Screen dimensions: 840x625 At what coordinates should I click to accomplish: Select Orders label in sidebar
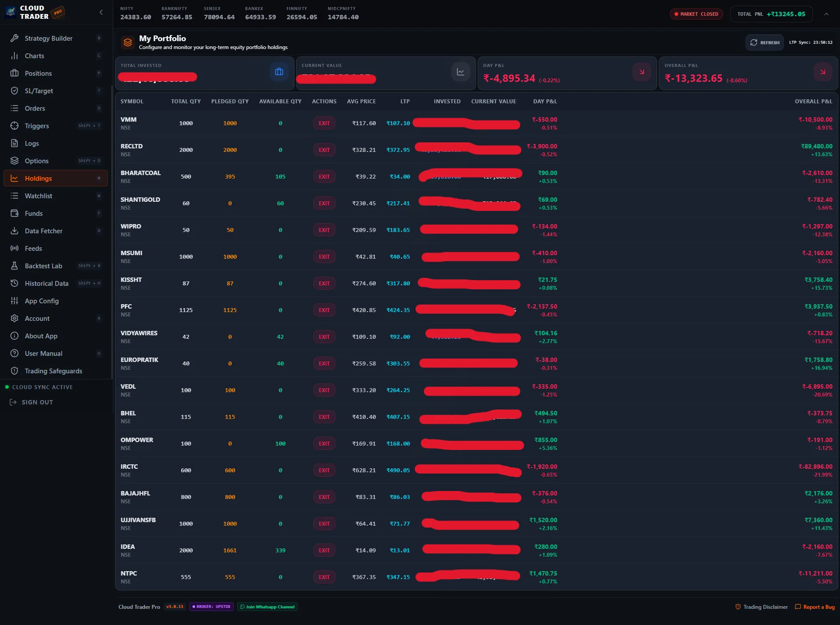point(35,108)
